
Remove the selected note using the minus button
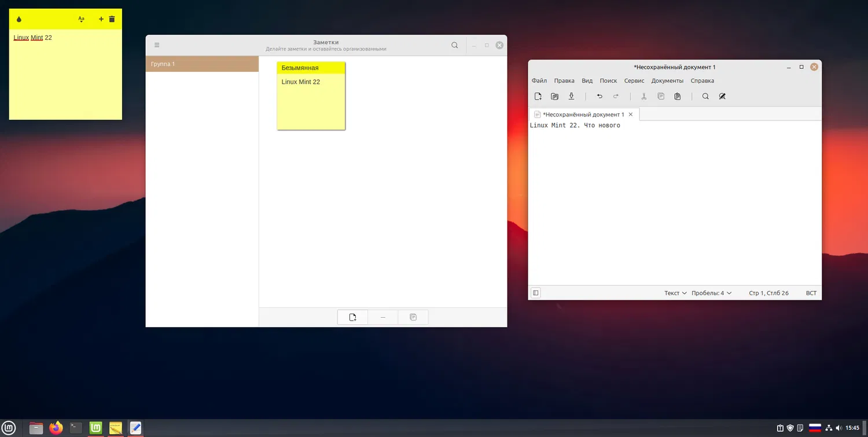pyautogui.click(x=383, y=317)
